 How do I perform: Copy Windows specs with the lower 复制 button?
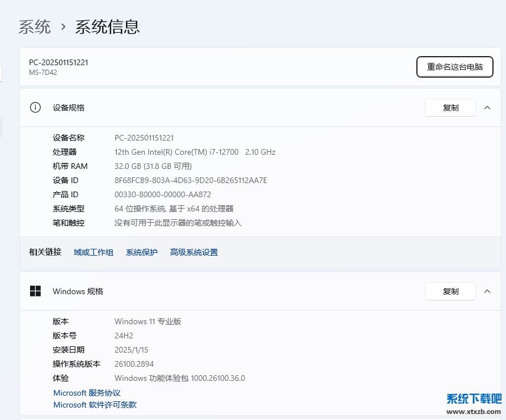(450, 291)
